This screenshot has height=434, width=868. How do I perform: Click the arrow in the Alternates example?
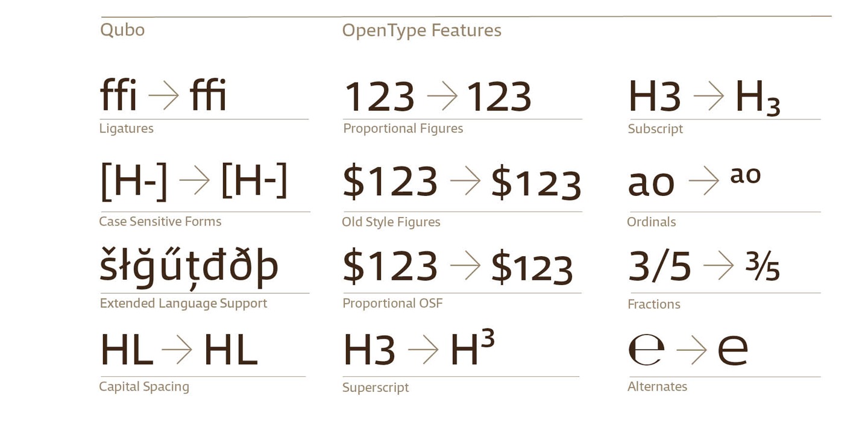pyautogui.click(x=691, y=350)
